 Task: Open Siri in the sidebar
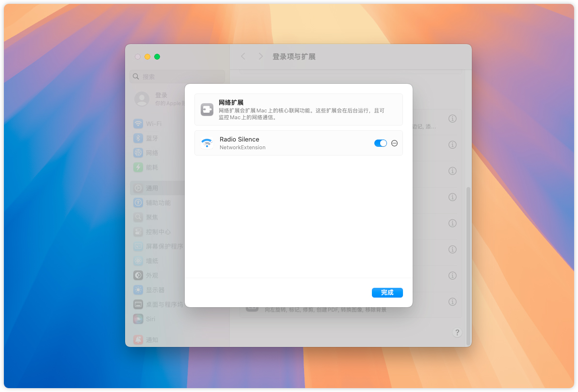(159, 319)
